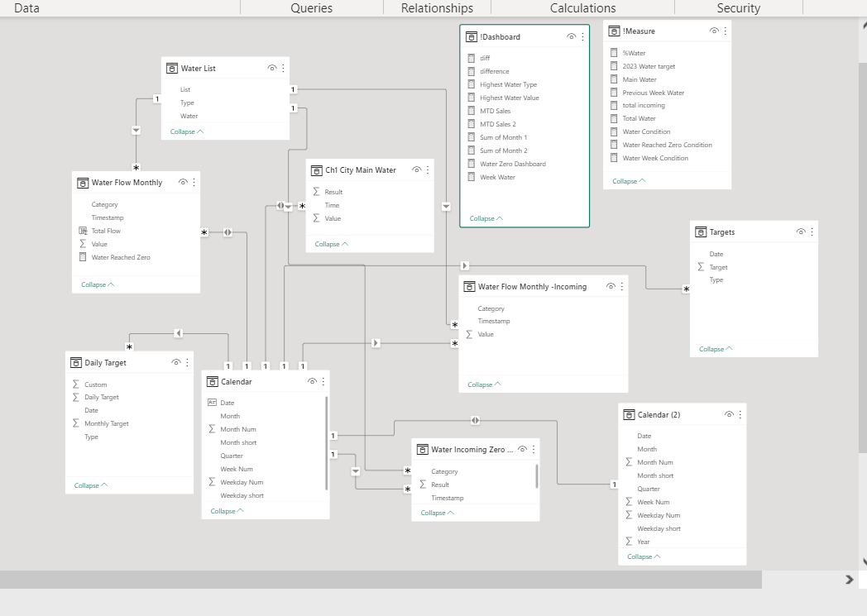
Task: Toggle visibility of Water Flow Monthly table
Action: click(x=183, y=182)
